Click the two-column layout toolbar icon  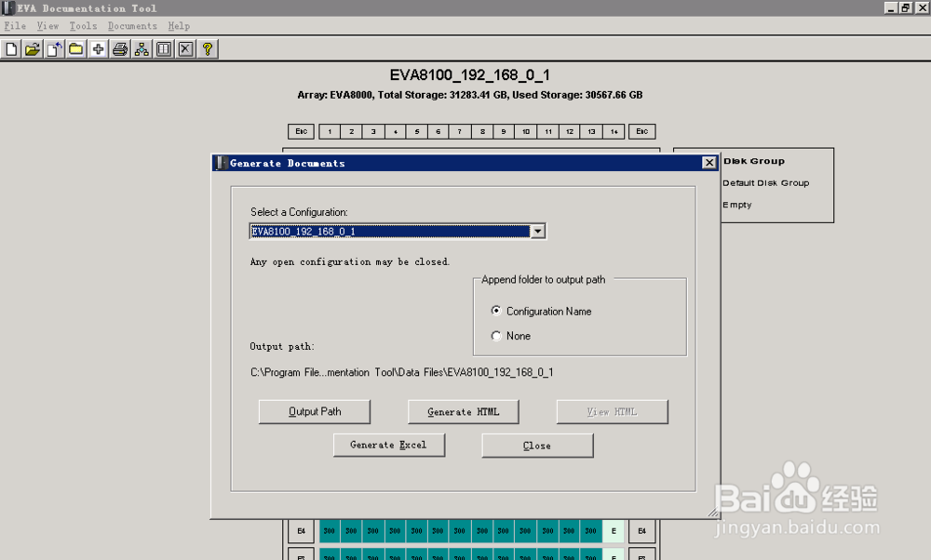pos(164,48)
